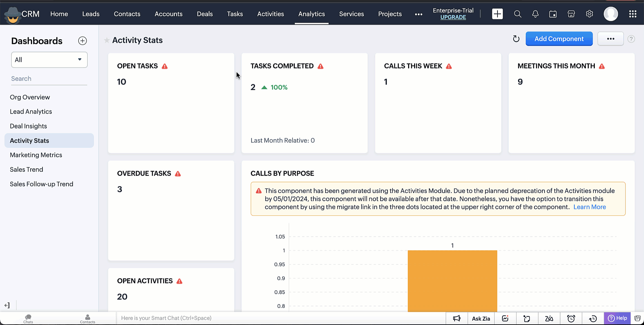Open the settings gear icon
The width and height of the screenshot is (644, 325).
tap(589, 14)
